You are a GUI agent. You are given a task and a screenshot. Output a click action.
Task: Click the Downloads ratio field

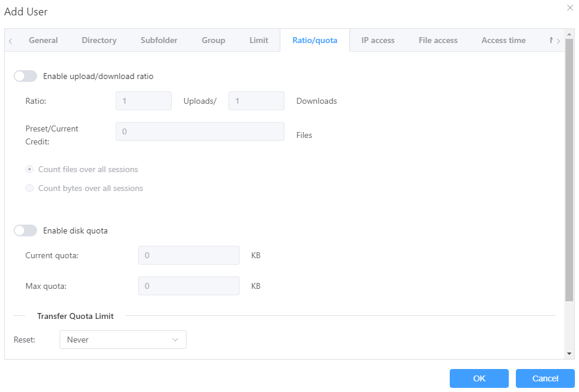[256, 101]
